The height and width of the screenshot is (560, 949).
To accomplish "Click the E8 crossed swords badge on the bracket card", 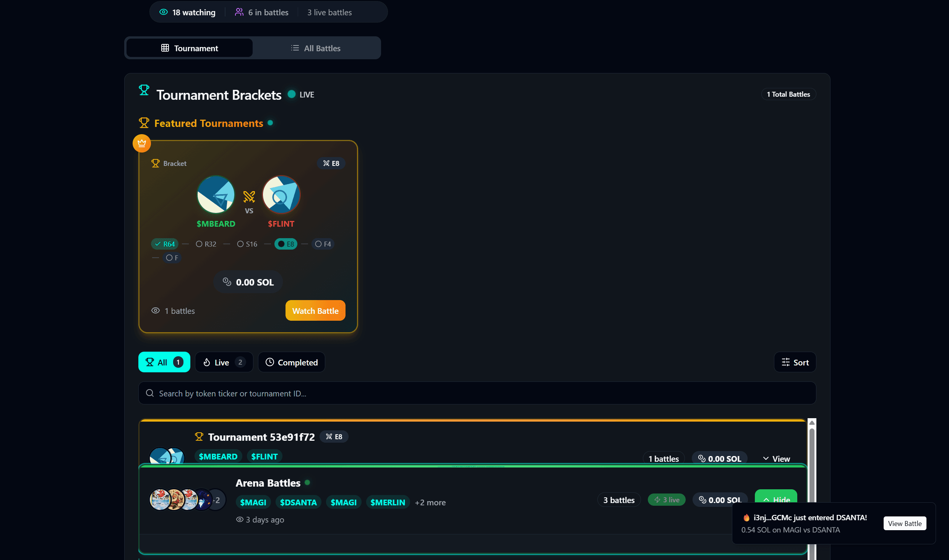I will point(331,163).
